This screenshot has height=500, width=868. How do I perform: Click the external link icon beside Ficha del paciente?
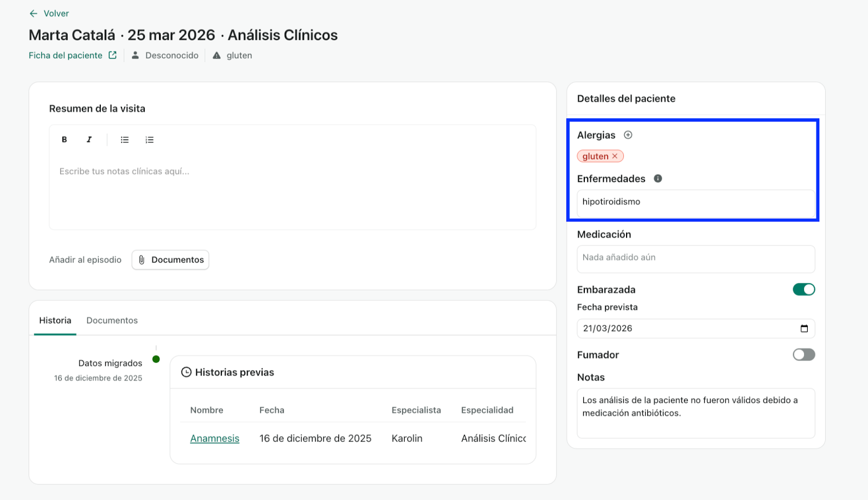click(112, 55)
